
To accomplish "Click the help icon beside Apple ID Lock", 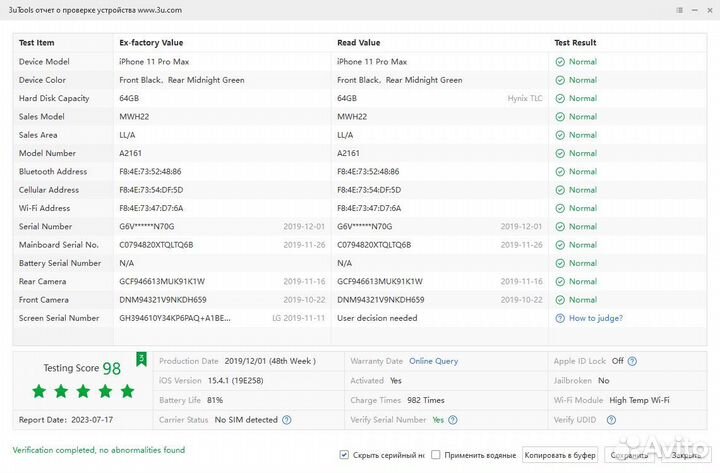I will (x=632, y=361).
